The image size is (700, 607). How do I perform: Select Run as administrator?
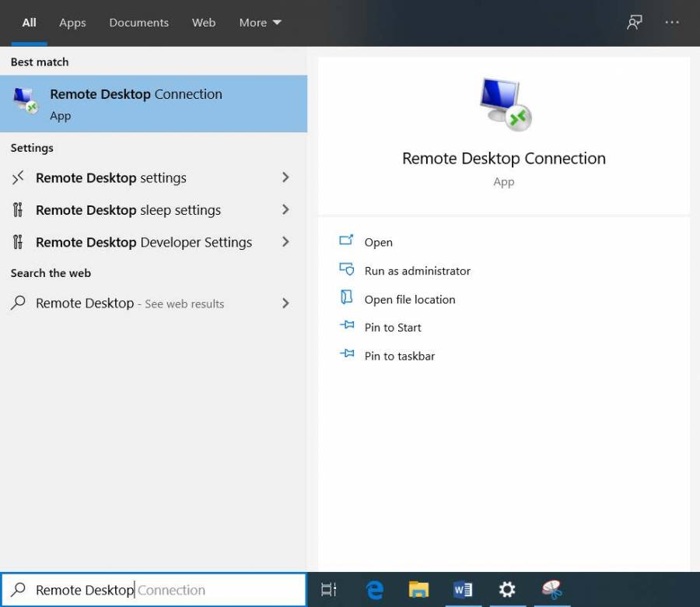tap(418, 270)
